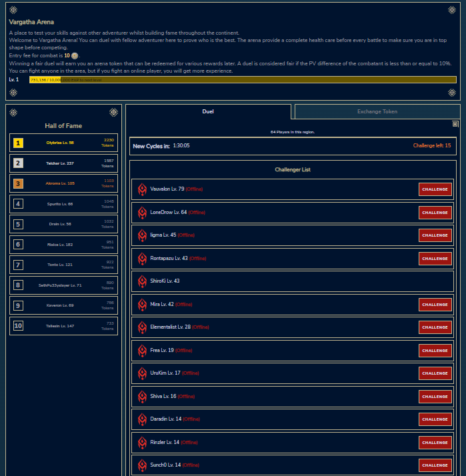Click small square icon at Duel panel corner
The width and height of the screenshot is (466, 476).
pyautogui.click(x=455, y=124)
